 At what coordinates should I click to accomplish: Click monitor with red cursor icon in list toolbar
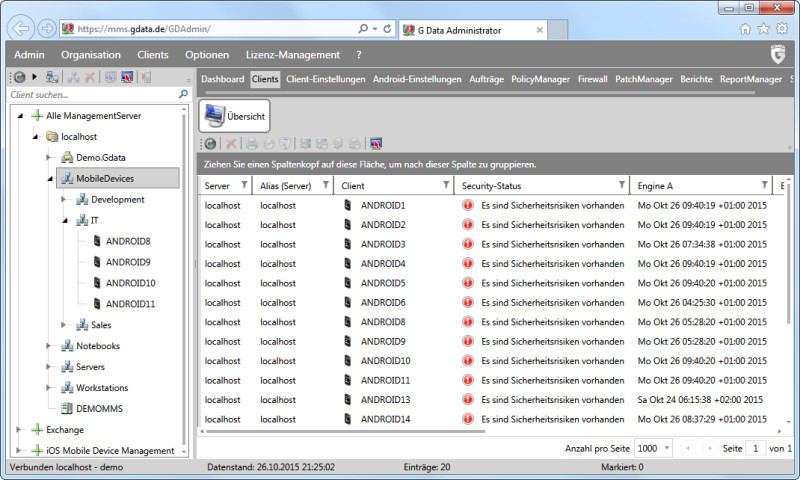coord(376,144)
